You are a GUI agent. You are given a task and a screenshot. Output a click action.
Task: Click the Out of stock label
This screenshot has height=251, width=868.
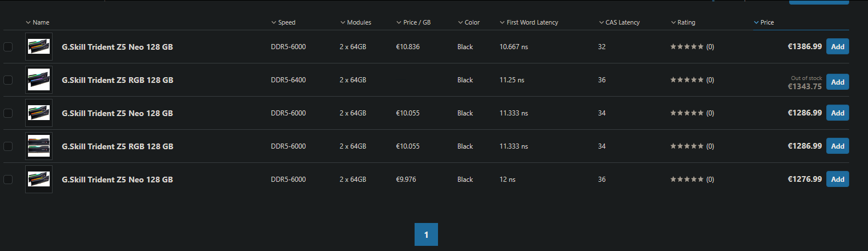(x=806, y=78)
